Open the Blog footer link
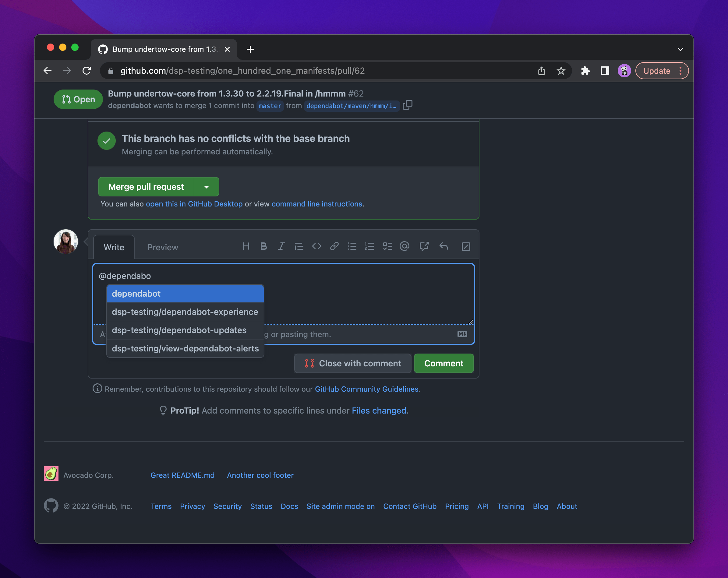728x578 pixels. pyautogui.click(x=540, y=506)
